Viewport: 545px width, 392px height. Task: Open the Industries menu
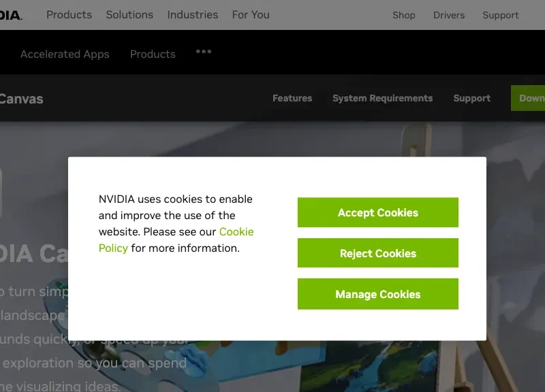(x=193, y=15)
